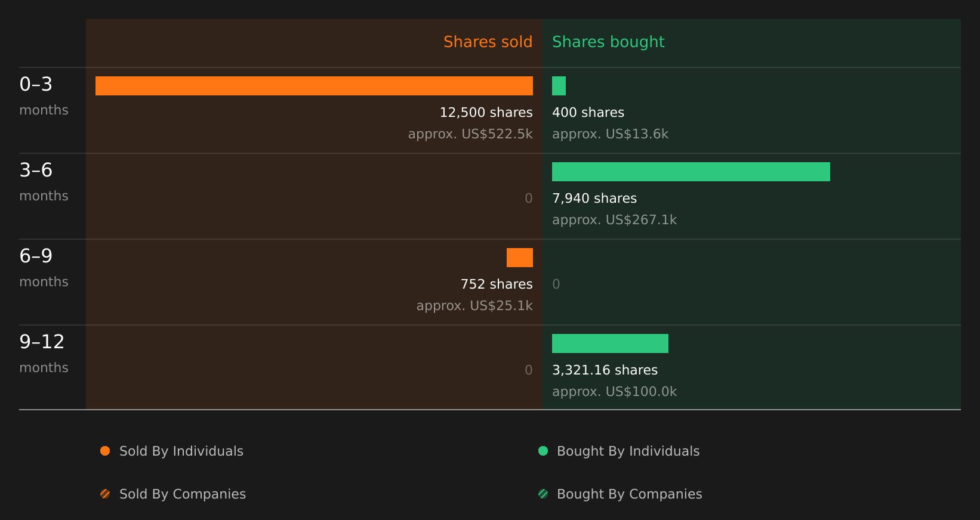The width and height of the screenshot is (980, 520).
Task: Click the 9–12 months row label
Action: click(x=44, y=353)
